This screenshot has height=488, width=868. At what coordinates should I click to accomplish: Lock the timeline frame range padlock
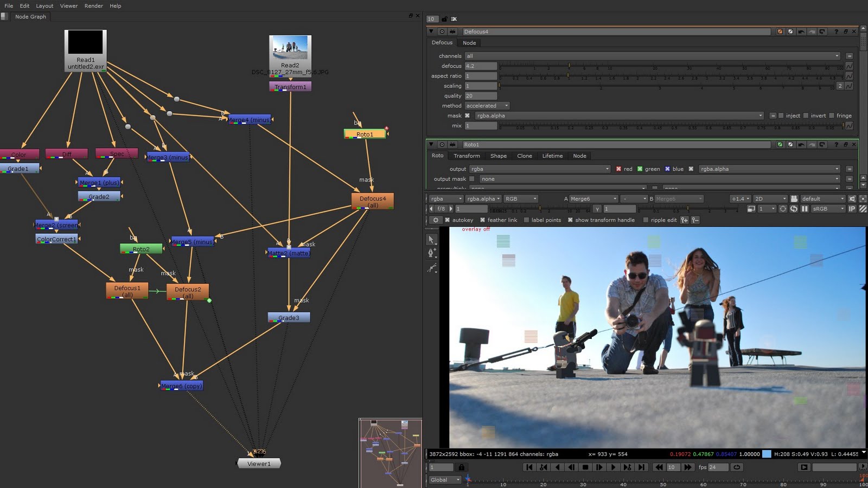[461, 467]
